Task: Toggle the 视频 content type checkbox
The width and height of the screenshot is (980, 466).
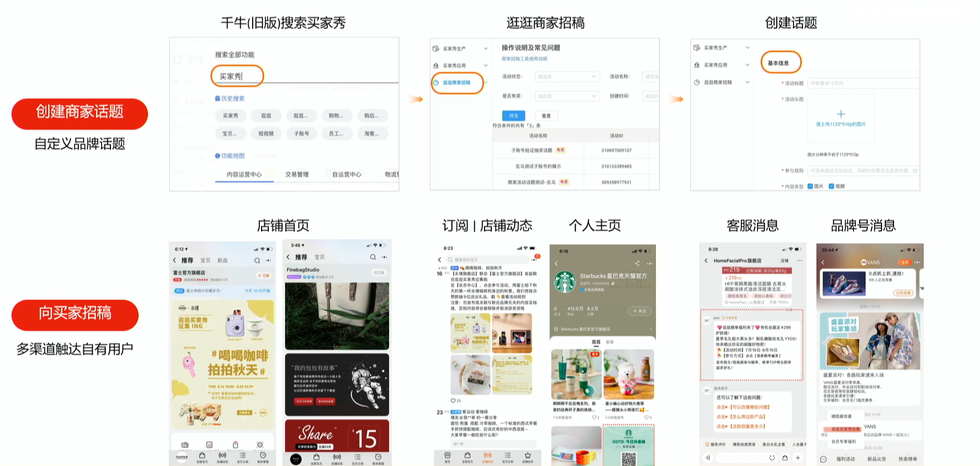Action: point(831,186)
